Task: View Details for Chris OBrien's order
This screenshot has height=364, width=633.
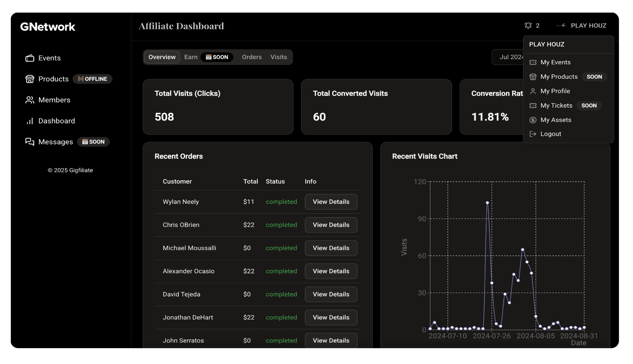Action: click(331, 225)
